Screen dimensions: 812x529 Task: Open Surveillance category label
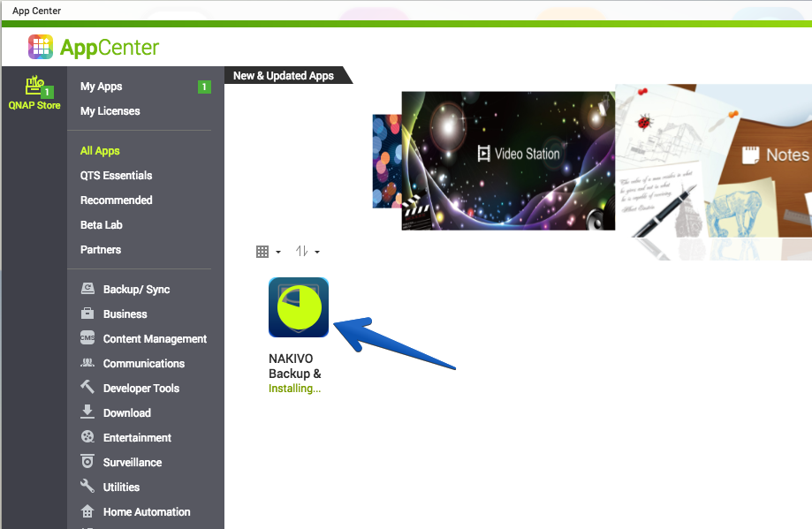tap(132, 462)
